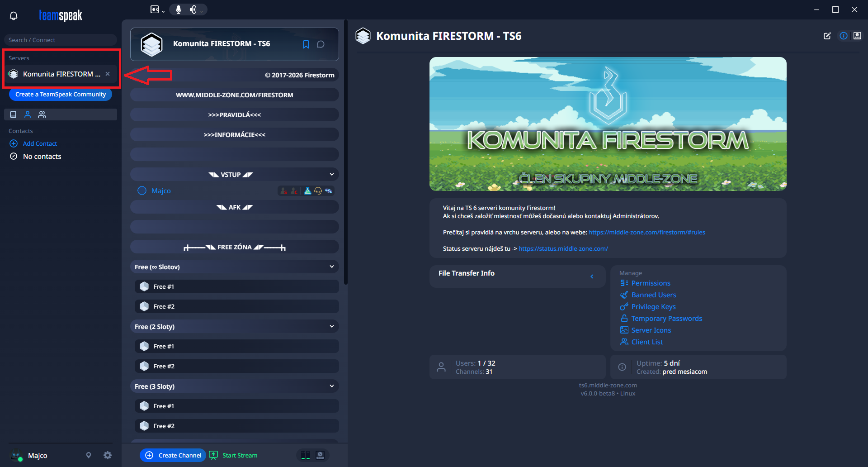
Task: Bookmark the Komunita FIRESTORM server
Action: [306, 44]
